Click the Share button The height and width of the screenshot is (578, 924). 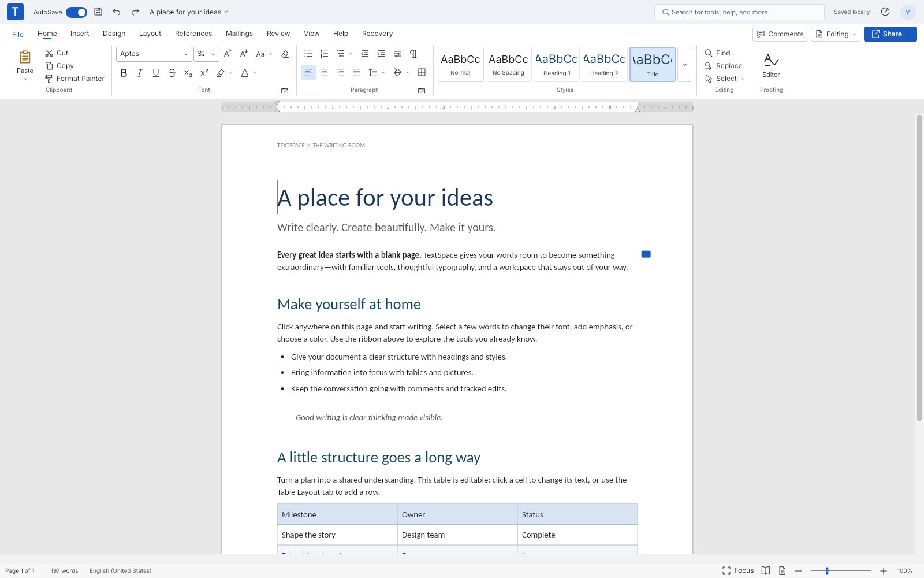coord(890,34)
